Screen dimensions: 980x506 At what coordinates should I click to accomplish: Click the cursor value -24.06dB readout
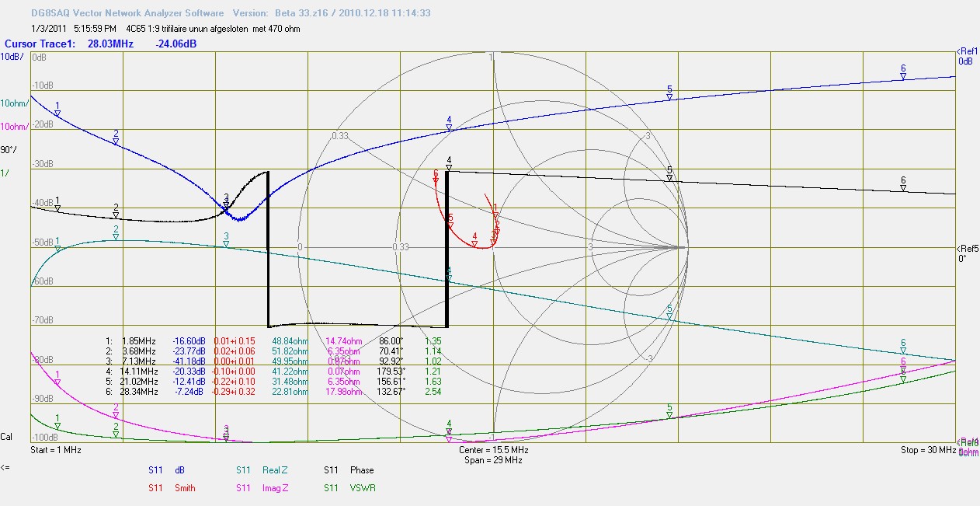pos(175,44)
